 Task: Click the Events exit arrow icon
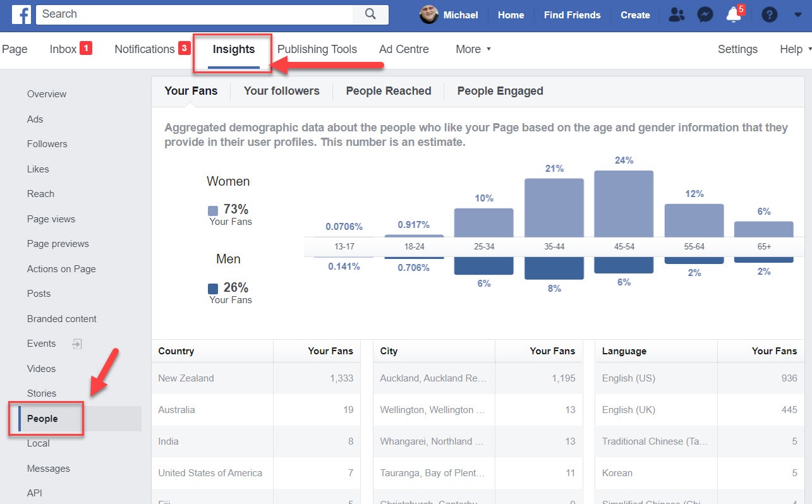click(76, 344)
